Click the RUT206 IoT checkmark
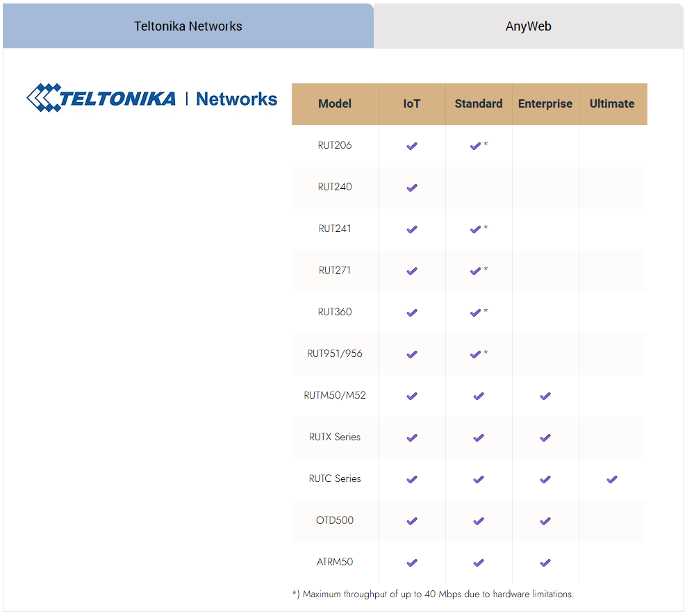 point(412,146)
